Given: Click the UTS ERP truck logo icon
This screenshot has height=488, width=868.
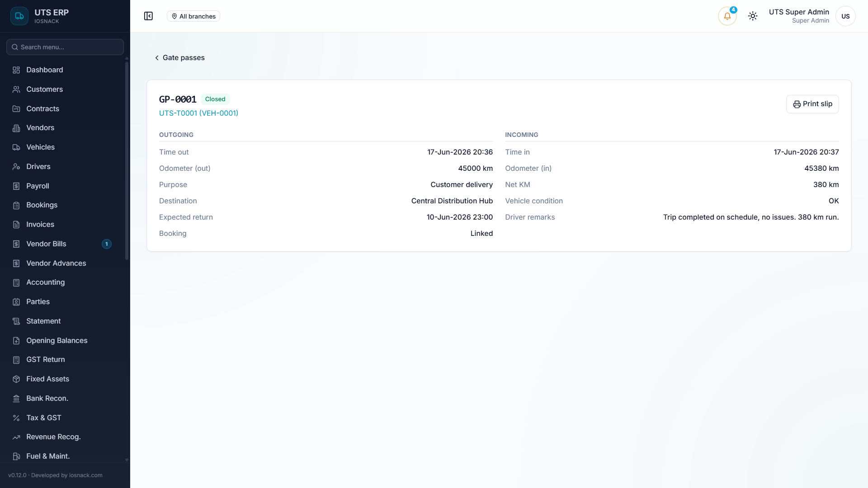Looking at the screenshot, I should tap(19, 16).
